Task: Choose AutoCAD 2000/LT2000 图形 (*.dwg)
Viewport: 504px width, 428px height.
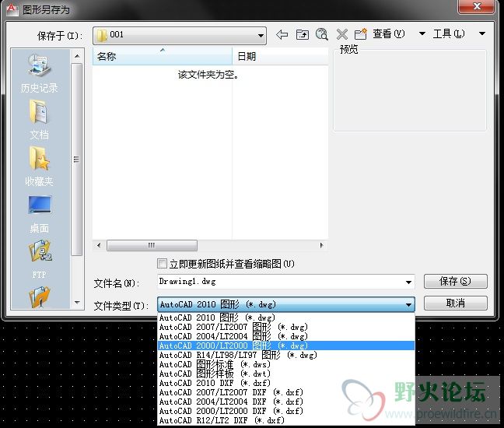Action: [x=286, y=346]
